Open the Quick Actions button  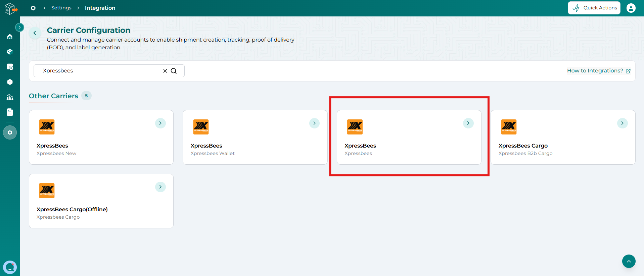(594, 8)
